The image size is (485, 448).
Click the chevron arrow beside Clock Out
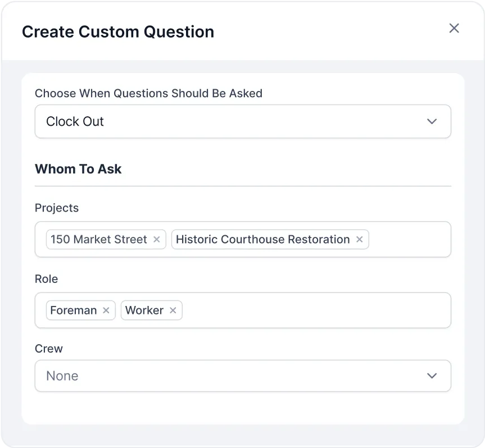[432, 121]
